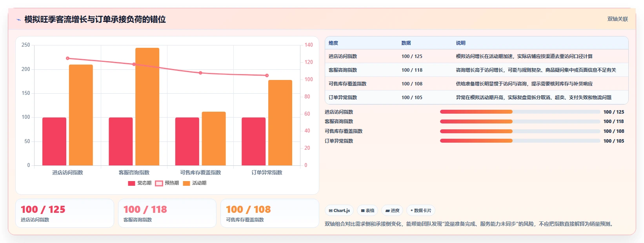Click table data cell 100 / 105

pos(412,98)
